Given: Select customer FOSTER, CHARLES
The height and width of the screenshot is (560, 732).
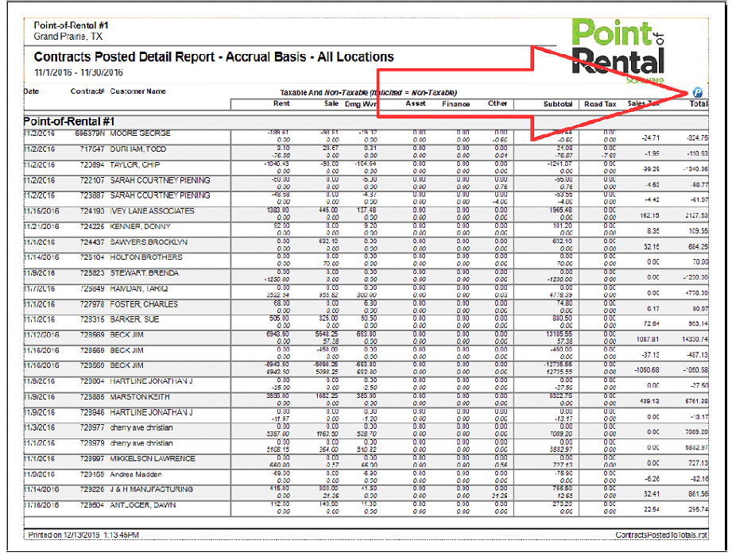Looking at the screenshot, I should [144, 304].
